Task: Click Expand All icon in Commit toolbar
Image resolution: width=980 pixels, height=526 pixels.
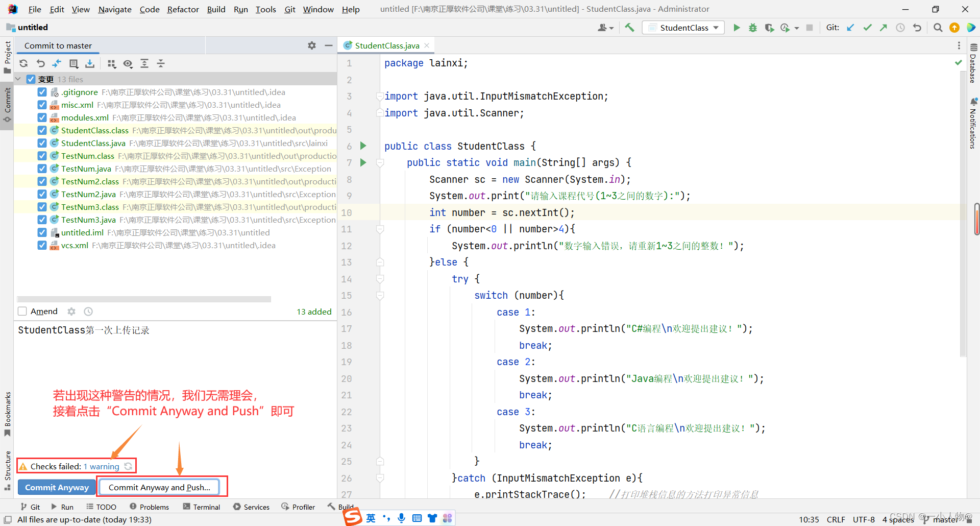Action: click(x=144, y=63)
